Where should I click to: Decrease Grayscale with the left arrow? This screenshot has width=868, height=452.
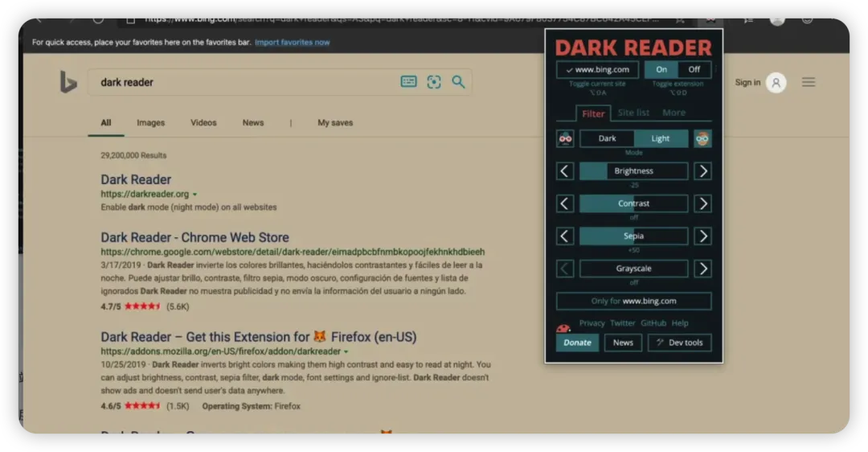tap(565, 269)
